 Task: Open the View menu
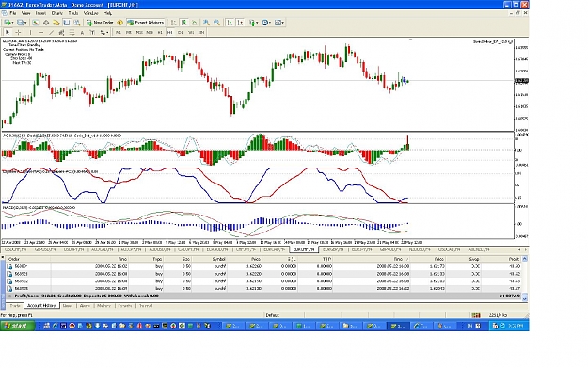tap(26, 13)
